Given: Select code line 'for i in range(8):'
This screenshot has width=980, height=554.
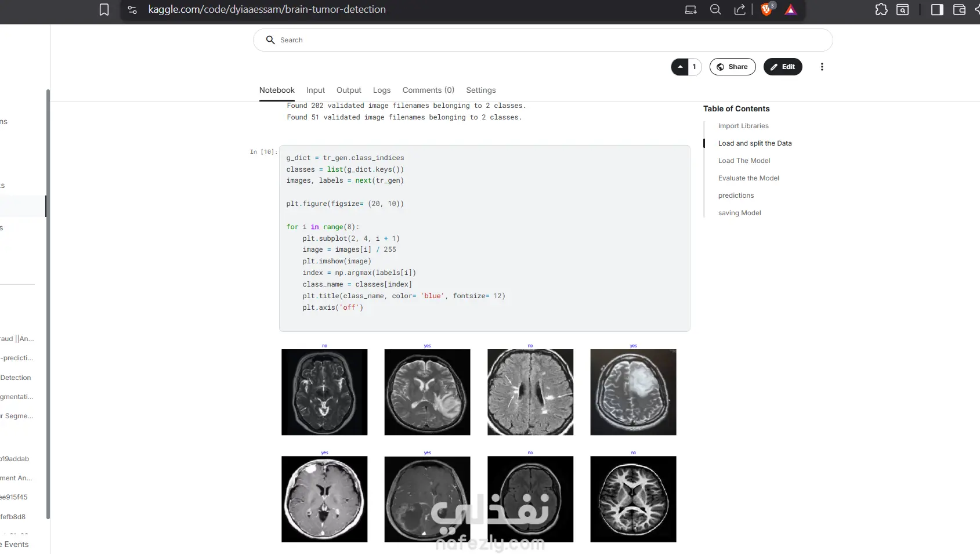Looking at the screenshot, I should (x=323, y=227).
